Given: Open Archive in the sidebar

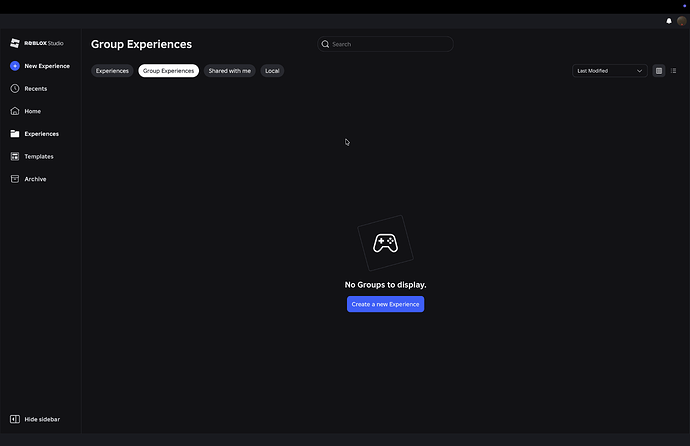Looking at the screenshot, I should tap(35, 179).
